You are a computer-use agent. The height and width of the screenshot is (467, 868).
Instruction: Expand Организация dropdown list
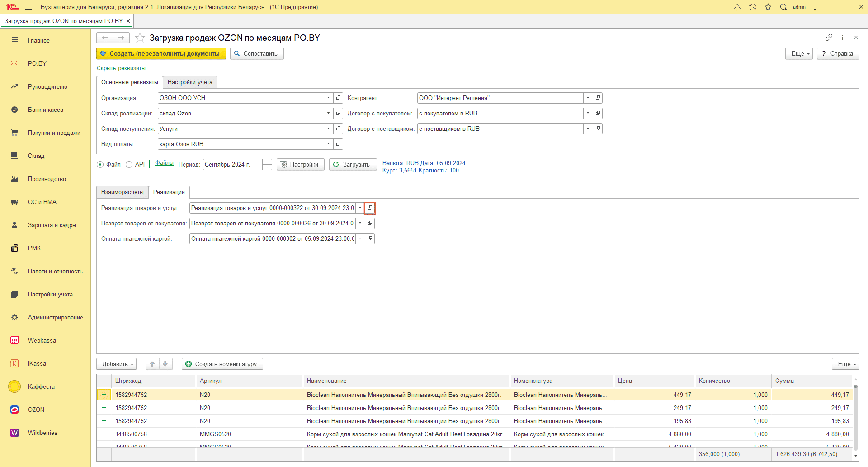(x=329, y=98)
